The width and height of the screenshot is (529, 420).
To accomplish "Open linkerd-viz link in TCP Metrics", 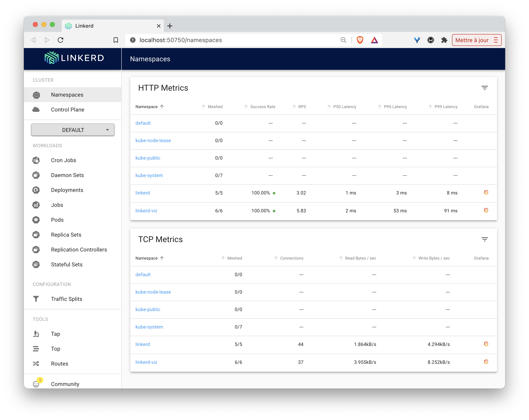I will pyautogui.click(x=146, y=362).
